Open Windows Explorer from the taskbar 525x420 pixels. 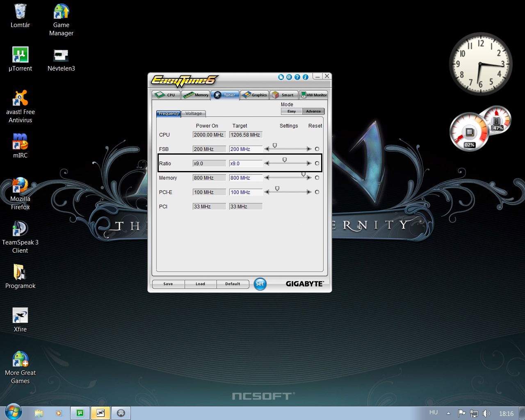tap(39, 413)
